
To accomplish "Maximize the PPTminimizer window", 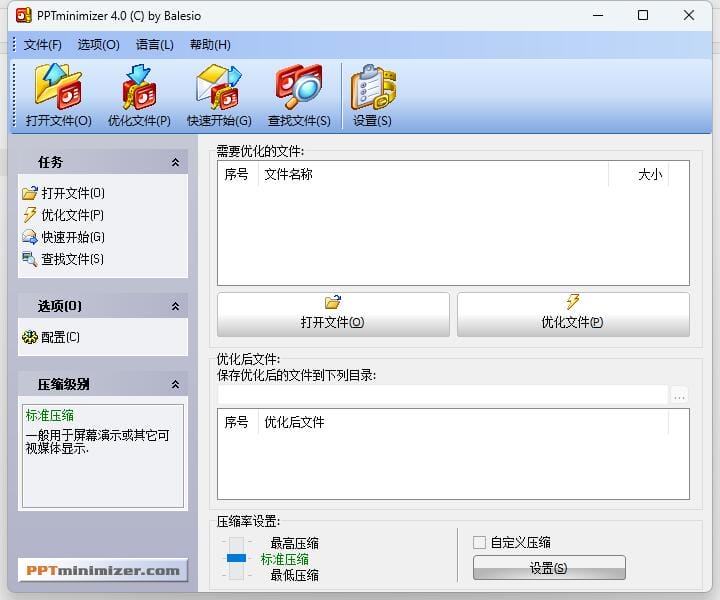I will tap(643, 15).
